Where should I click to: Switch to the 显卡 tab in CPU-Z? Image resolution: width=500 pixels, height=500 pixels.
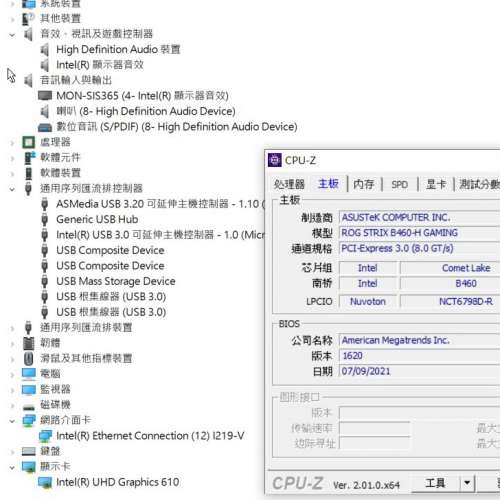pos(436,184)
